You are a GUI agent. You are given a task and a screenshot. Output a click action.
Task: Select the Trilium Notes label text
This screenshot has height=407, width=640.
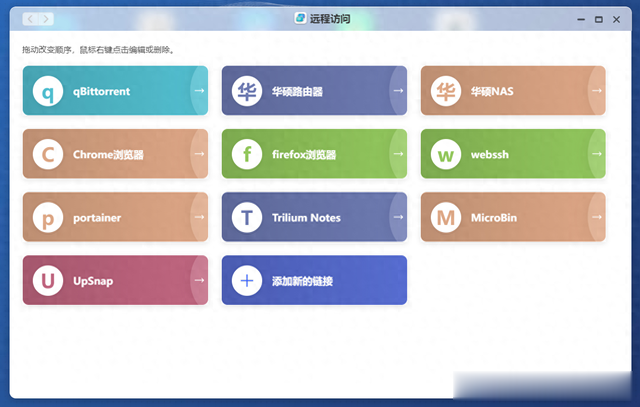coord(307,218)
